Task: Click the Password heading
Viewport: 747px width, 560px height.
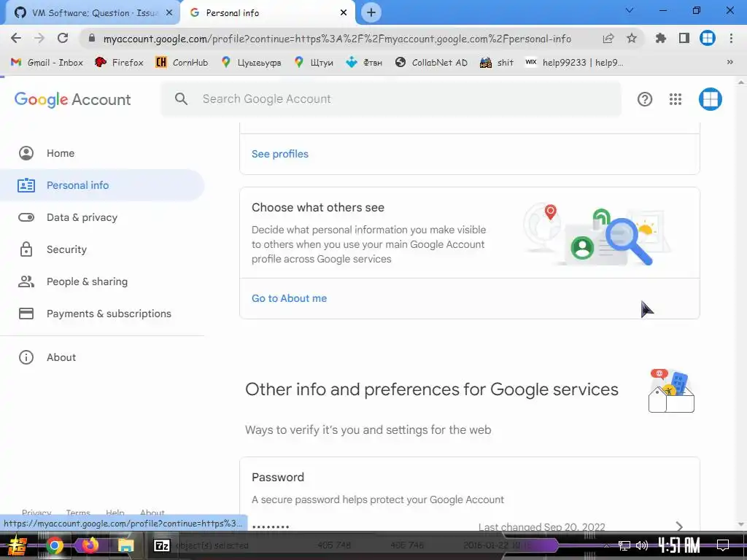Action: tap(278, 477)
